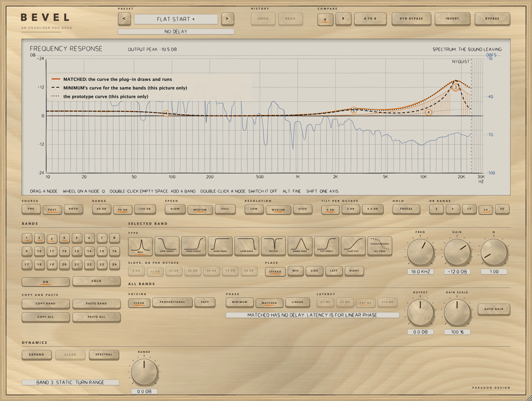532x401 pixels.
Task: Toggle the band ON switch
Action: point(46,282)
